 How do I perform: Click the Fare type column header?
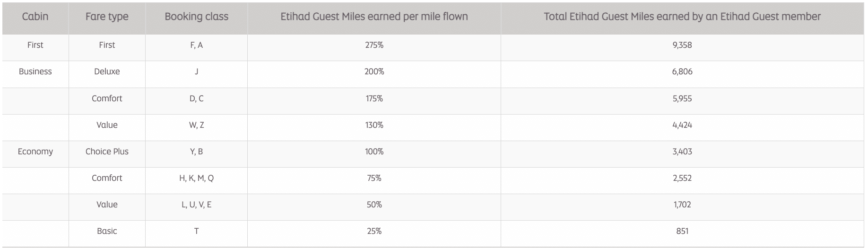click(107, 17)
